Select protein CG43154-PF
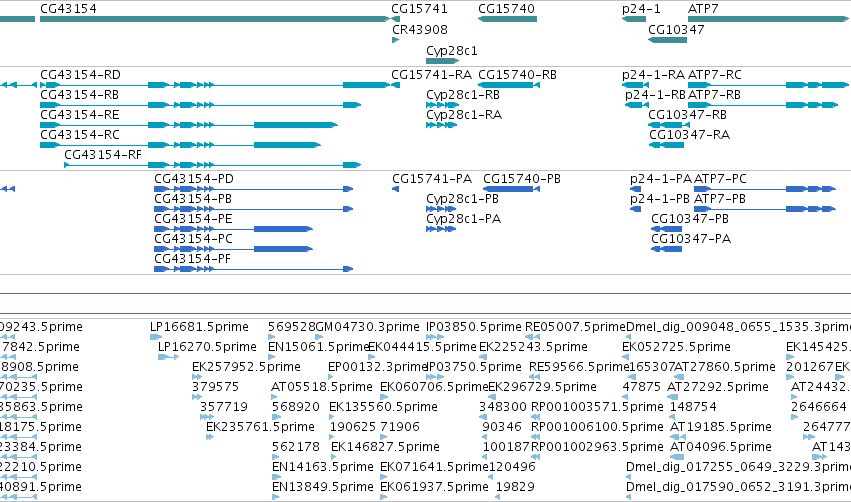The image size is (851, 502). coord(193,259)
